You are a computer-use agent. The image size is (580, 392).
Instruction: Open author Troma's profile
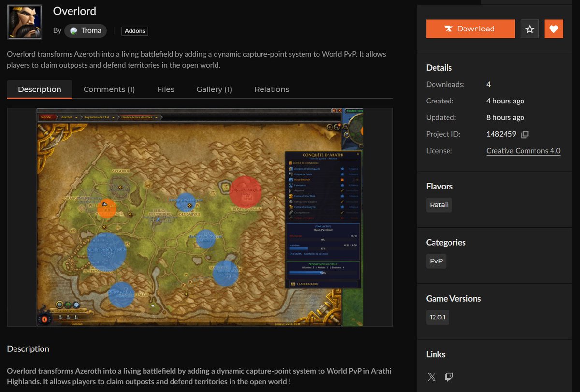[x=86, y=30]
